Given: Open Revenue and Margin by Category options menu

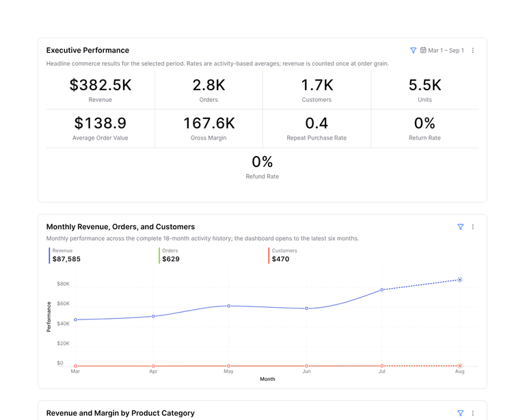Looking at the screenshot, I should click(473, 413).
